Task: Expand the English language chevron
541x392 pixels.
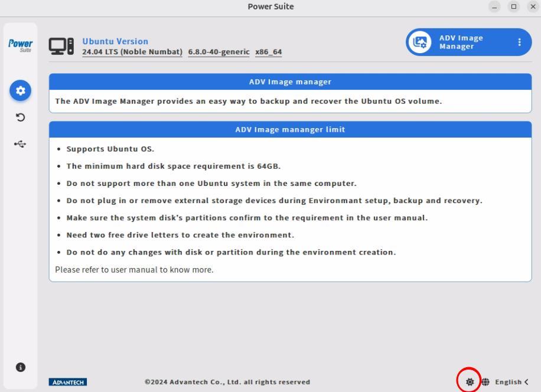Action: [x=526, y=381]
